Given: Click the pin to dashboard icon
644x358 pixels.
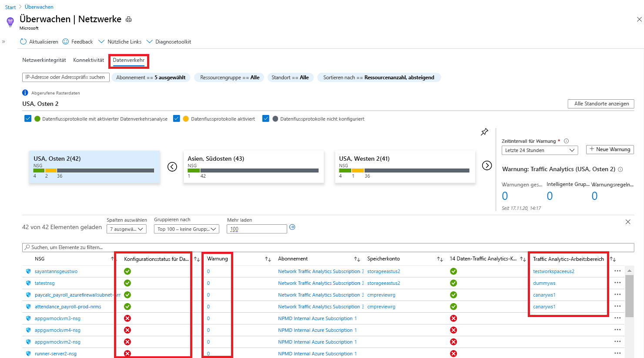Looking at the screenshot, I should (x=484, y=132).
